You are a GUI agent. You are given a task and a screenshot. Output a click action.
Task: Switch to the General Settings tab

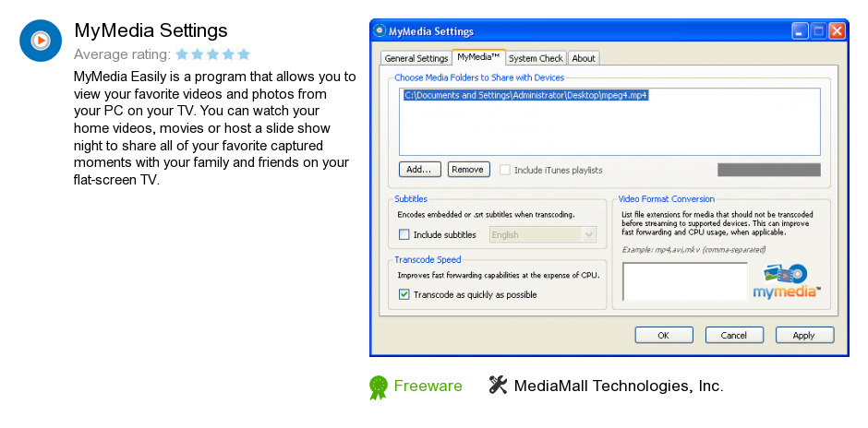click(x=416, y=58)
